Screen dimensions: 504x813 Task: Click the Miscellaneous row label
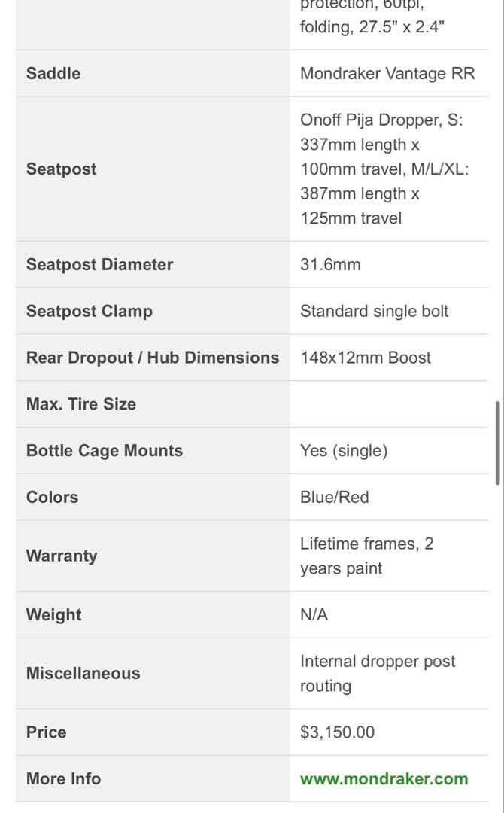coord(83,673)
